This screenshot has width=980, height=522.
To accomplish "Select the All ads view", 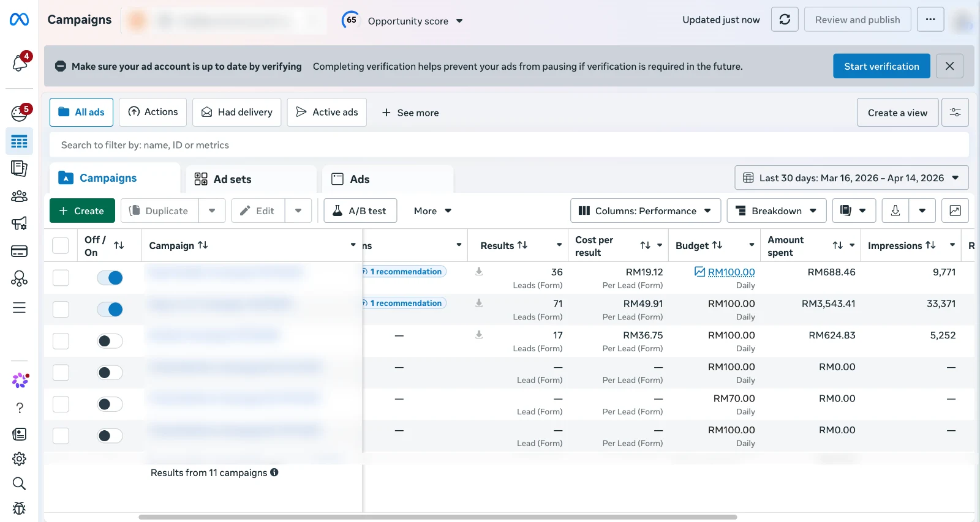I will 81,112.
